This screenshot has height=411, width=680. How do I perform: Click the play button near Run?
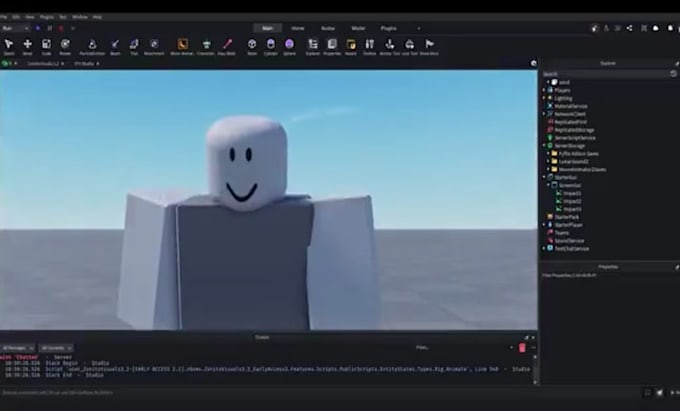[38, 28]
